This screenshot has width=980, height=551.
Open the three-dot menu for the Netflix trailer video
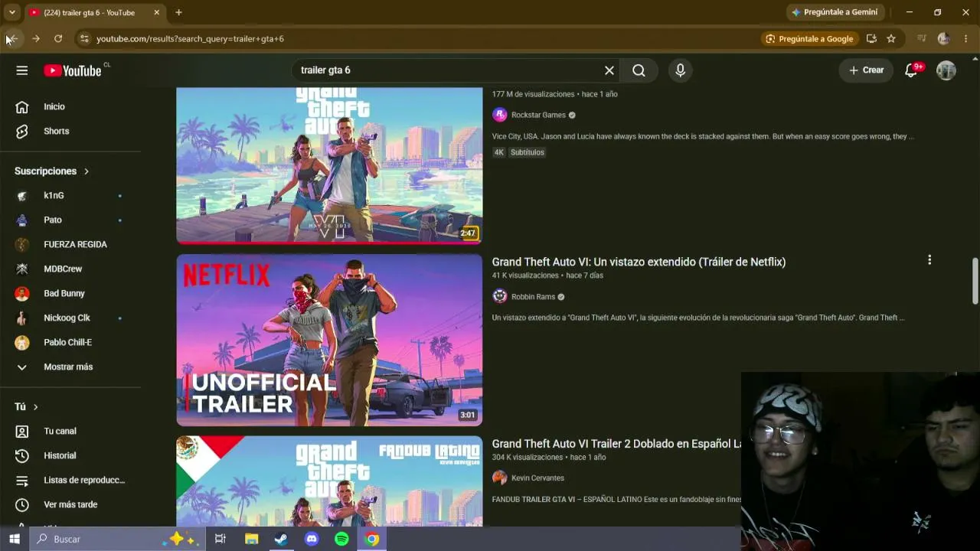929,260
